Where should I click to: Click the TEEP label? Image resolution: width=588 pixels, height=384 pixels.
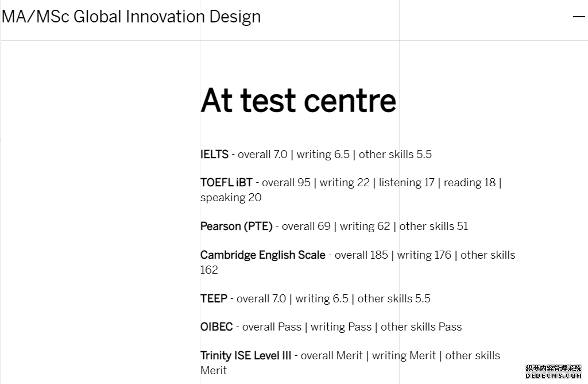[x=214, y=298]
